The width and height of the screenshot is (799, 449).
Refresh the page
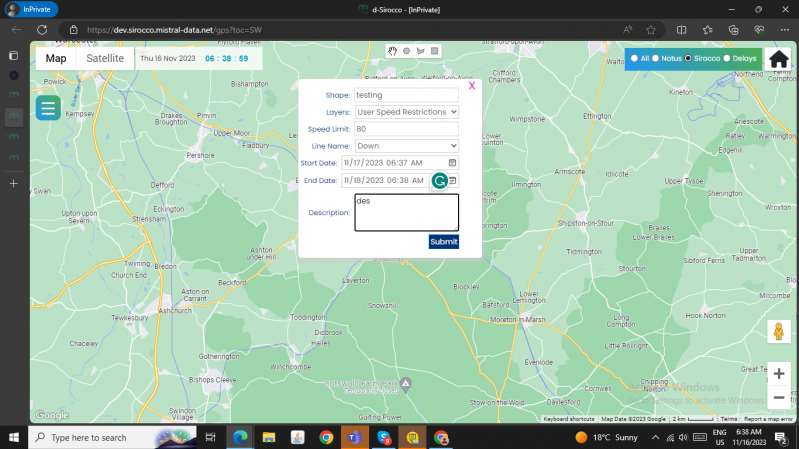42,30
